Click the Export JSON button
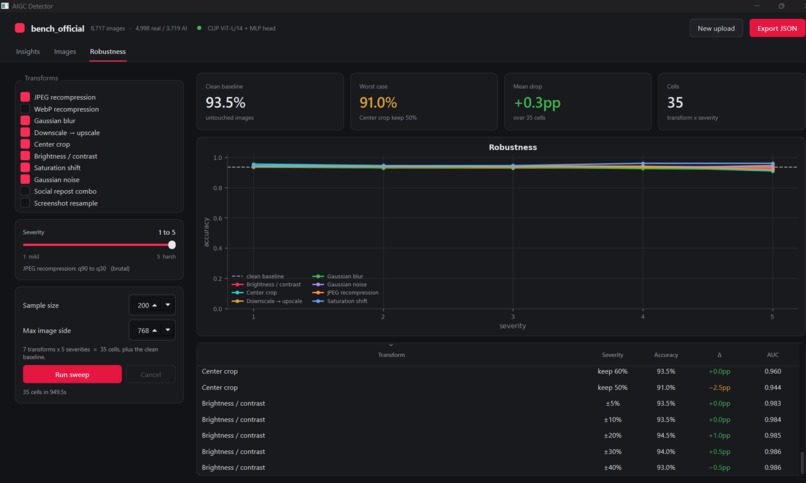This screenshot has width=806, height=483. pyautogui.click(x=777, y=28)
